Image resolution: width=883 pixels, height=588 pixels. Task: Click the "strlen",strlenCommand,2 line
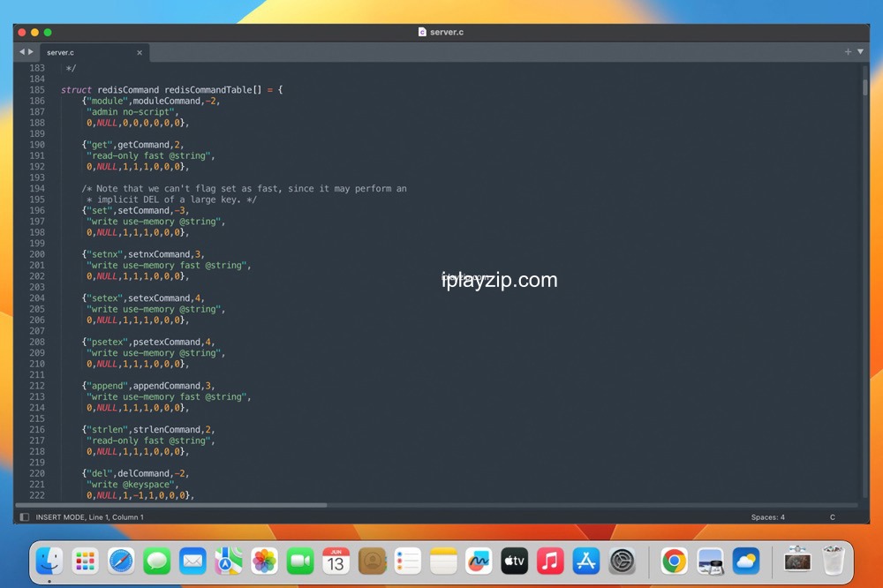pyautogui.click(x=148, y=430)
